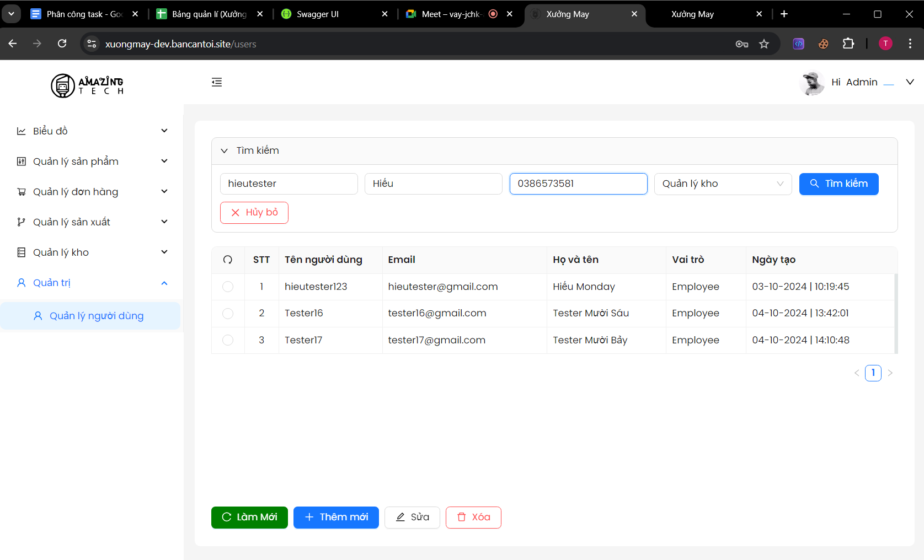This screenshot has width=924, height=560.
Task: Open the password manager key icon
Action: [x=742, y=44]
